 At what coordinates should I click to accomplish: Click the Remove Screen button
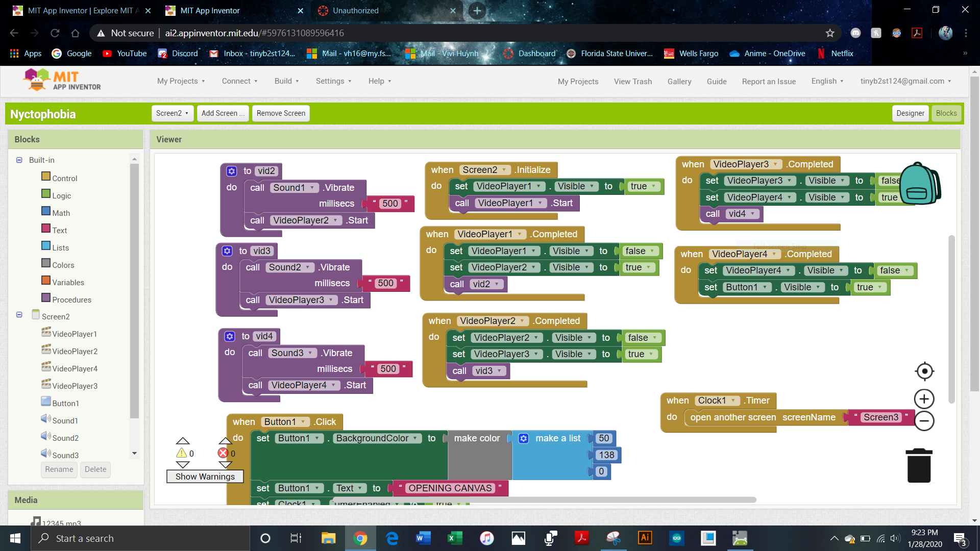pyautogui.click(x=281, y=113)
